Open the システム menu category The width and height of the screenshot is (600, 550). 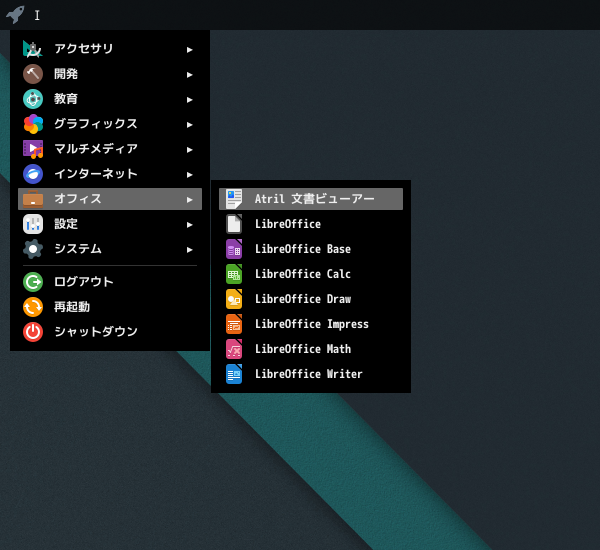coord(110,249)
